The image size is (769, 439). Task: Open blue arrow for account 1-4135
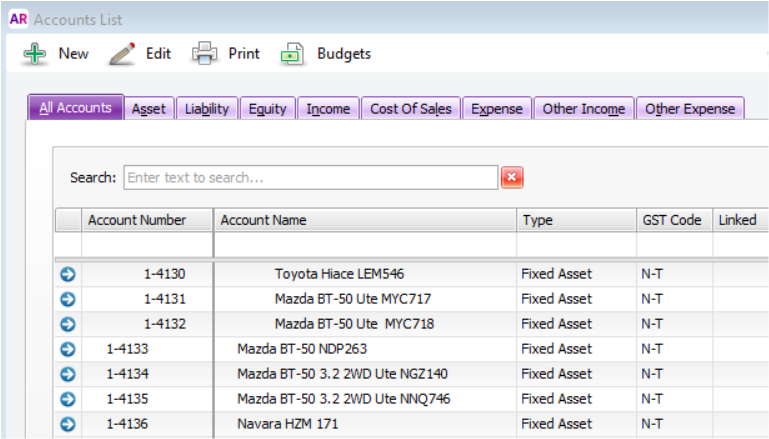68,399
